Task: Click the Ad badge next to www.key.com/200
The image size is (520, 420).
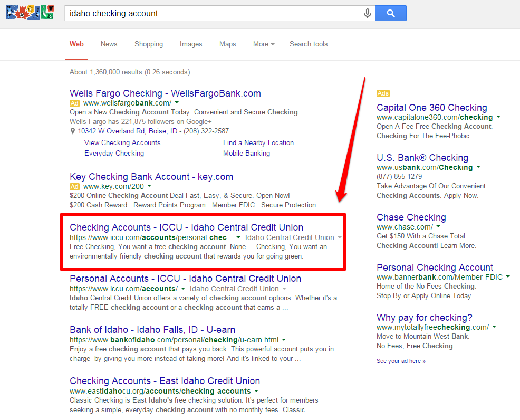Action: point(75,187)
